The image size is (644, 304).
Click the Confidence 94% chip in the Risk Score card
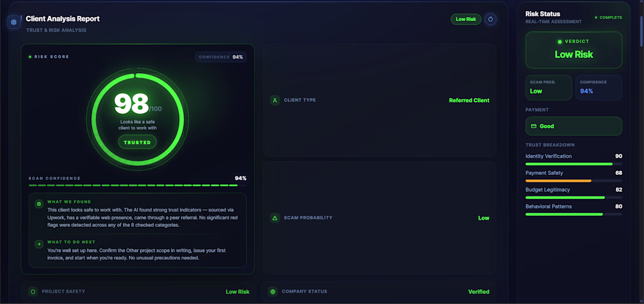[x=221, y=57]
